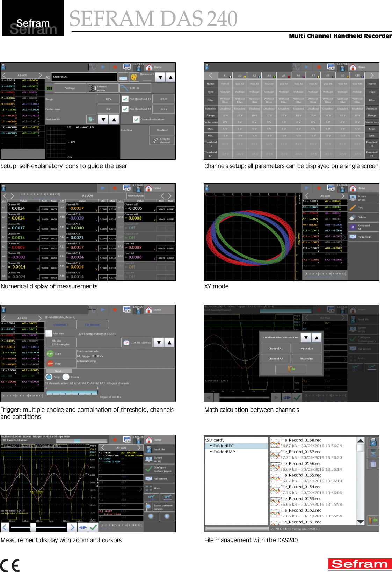392x572 pixels.
Task: Click the down arrow in math calculations dialog
Action: click(306, 337)
